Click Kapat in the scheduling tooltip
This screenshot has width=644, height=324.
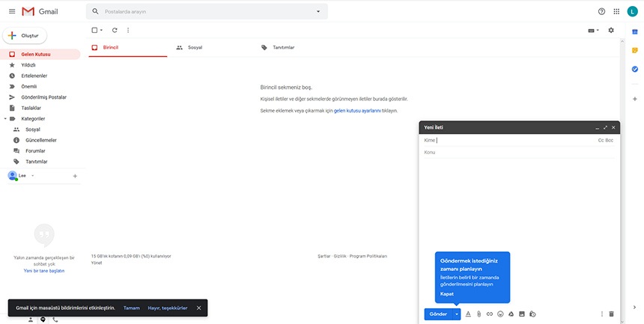(447, 294)
